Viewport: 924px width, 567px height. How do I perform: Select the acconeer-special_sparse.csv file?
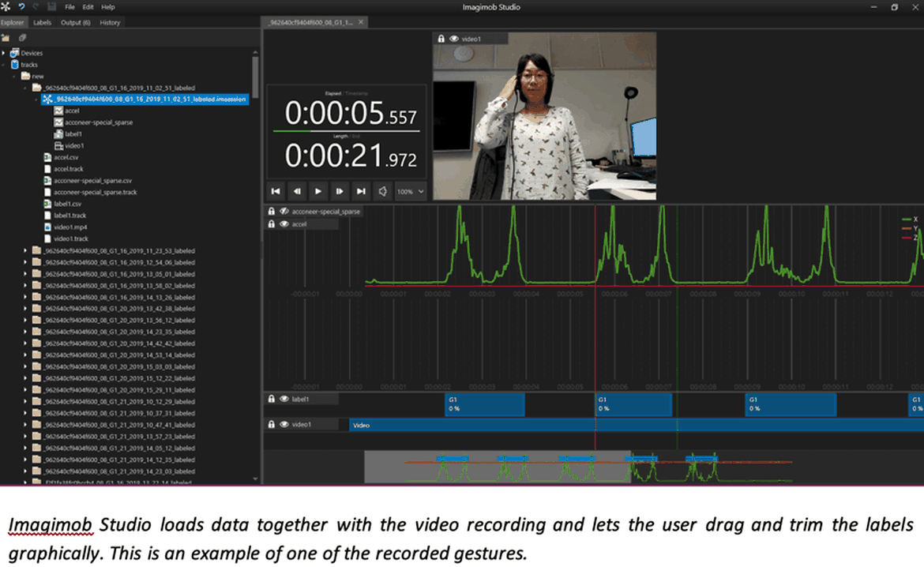(92, 181)
